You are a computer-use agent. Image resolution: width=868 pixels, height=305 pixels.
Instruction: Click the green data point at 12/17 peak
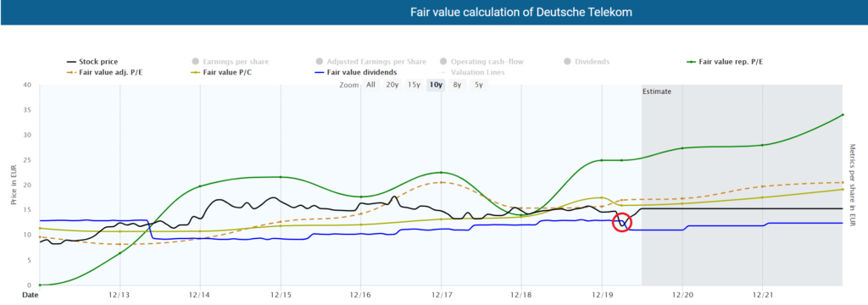pyautogui.click(x=441, y=172)
